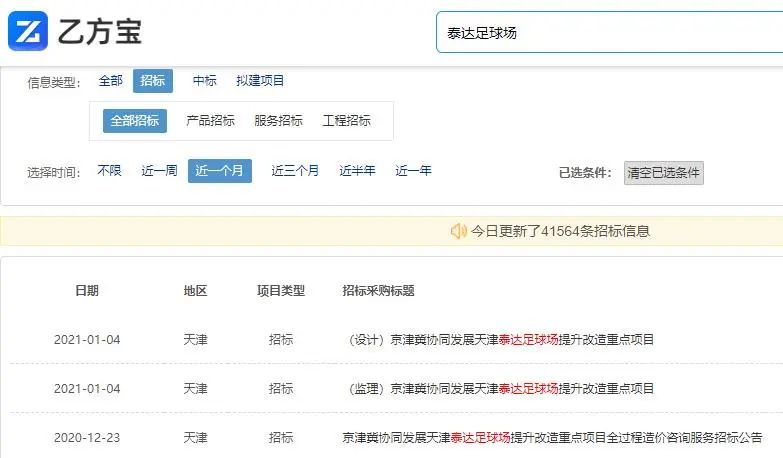Switch to 拟建项目 information type
Viewport: 783px width, 458px height.
(260, 81)
